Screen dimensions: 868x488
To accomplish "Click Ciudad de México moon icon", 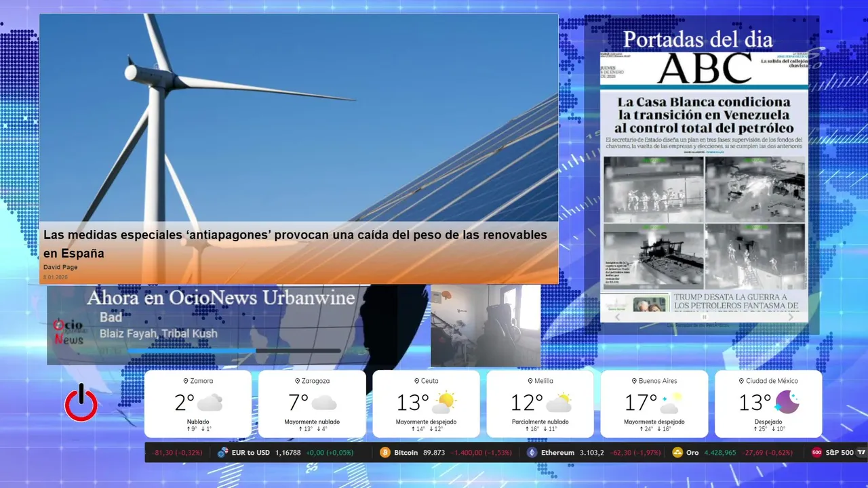I will 787,403.
